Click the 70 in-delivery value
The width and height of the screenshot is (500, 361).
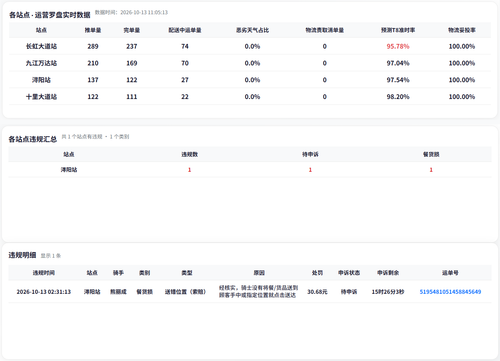pos(185,63)
